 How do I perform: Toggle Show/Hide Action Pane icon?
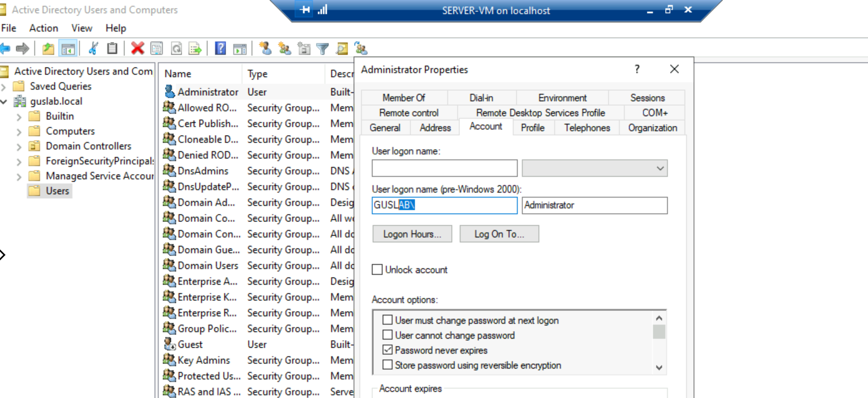click(240, 49)
